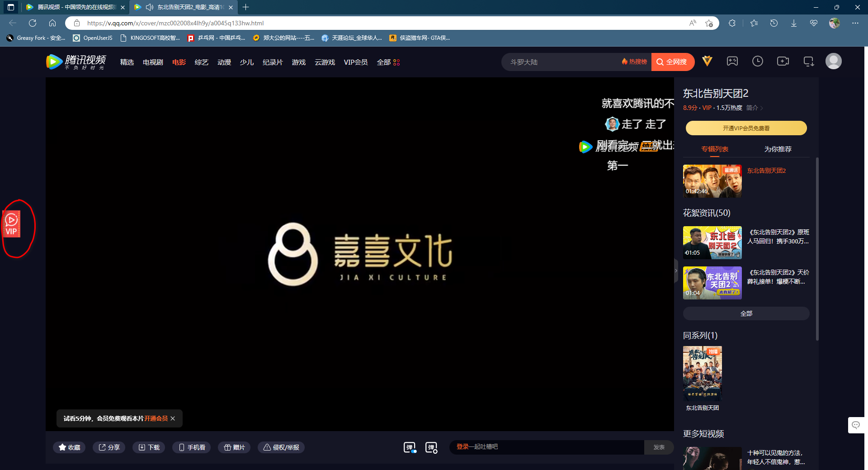Click the 开通会员 link in trial notice

156,418
